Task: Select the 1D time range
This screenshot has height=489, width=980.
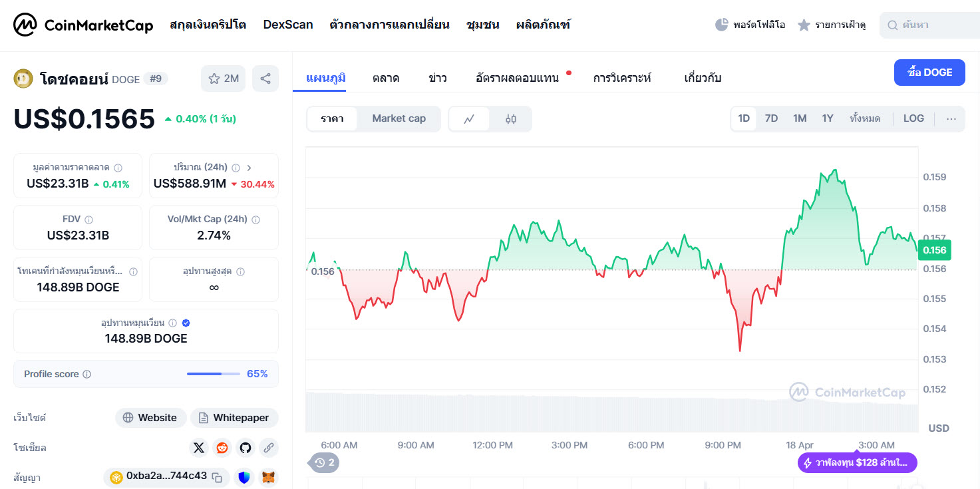Action: [744, 118]
